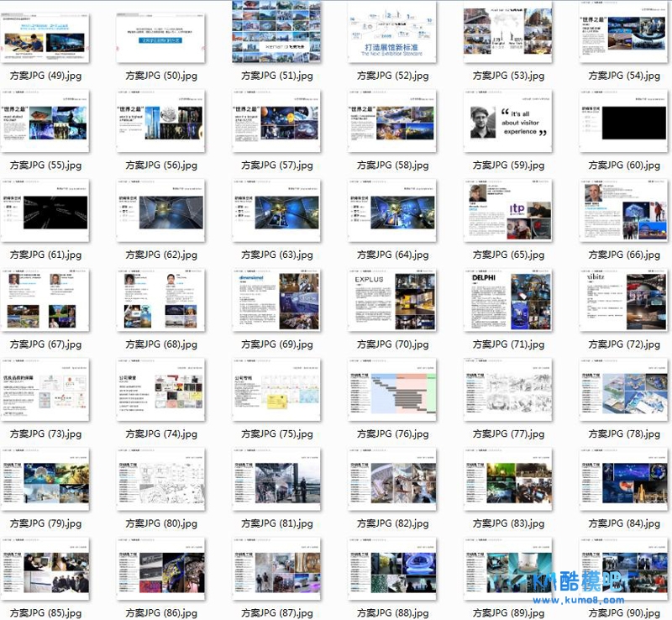Click file name label 方案JPG (68).jpg

(x=161, y=344)
